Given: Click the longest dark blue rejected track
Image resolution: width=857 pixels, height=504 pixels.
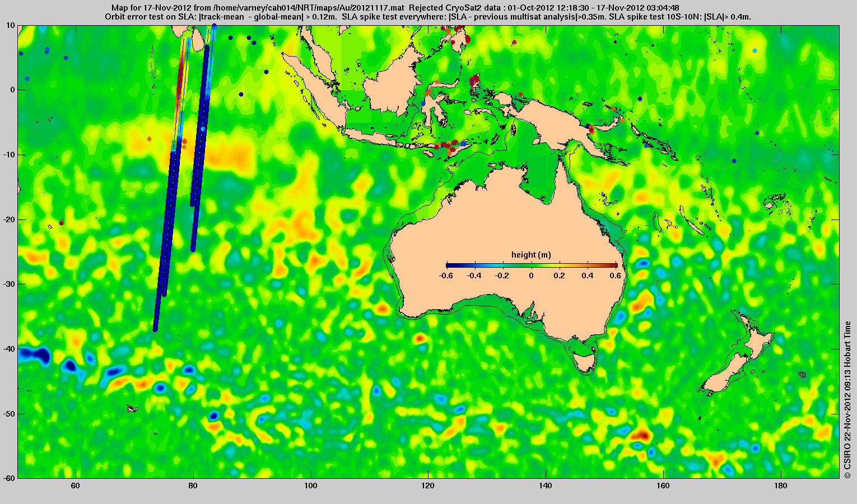Looking at the screenshot, I should click(x=165, y=235).
